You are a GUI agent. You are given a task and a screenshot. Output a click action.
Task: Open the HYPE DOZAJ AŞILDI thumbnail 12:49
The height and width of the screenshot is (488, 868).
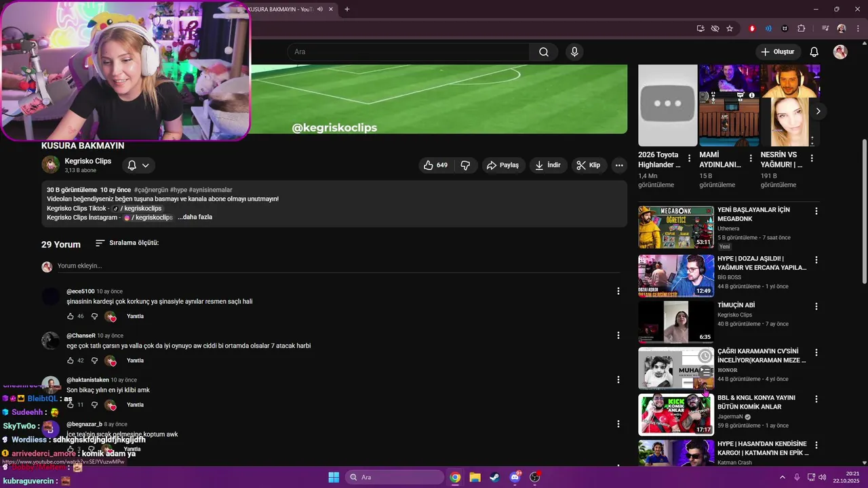click(x=676, y=276)
